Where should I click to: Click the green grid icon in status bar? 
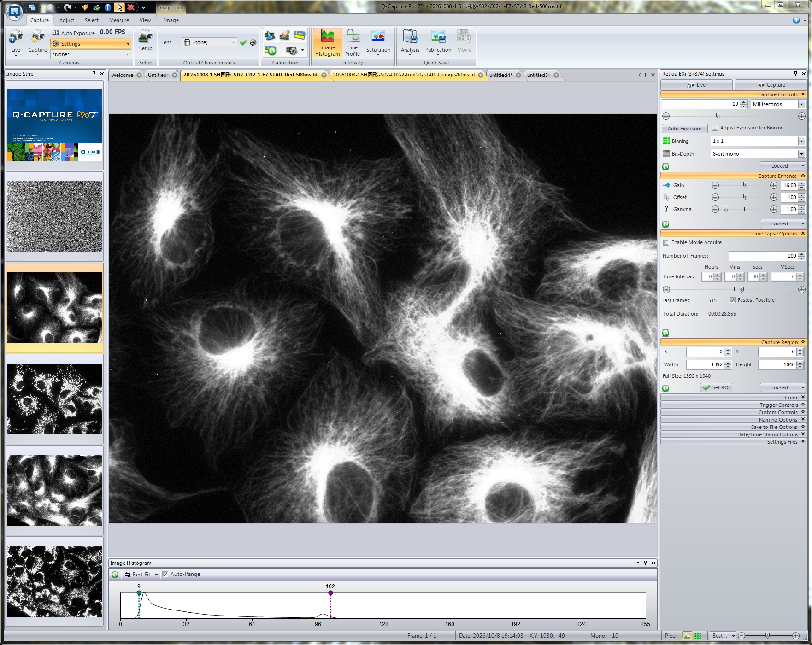(698, 636)
